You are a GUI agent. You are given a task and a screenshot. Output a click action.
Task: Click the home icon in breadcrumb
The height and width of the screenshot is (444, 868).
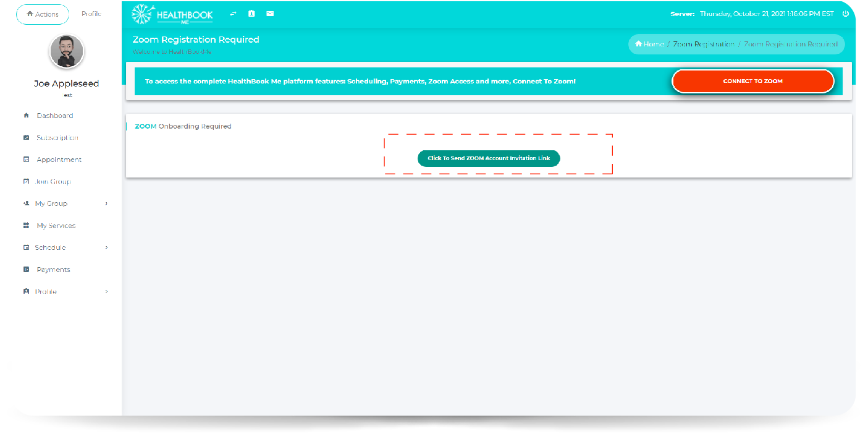tap(639, 44)
